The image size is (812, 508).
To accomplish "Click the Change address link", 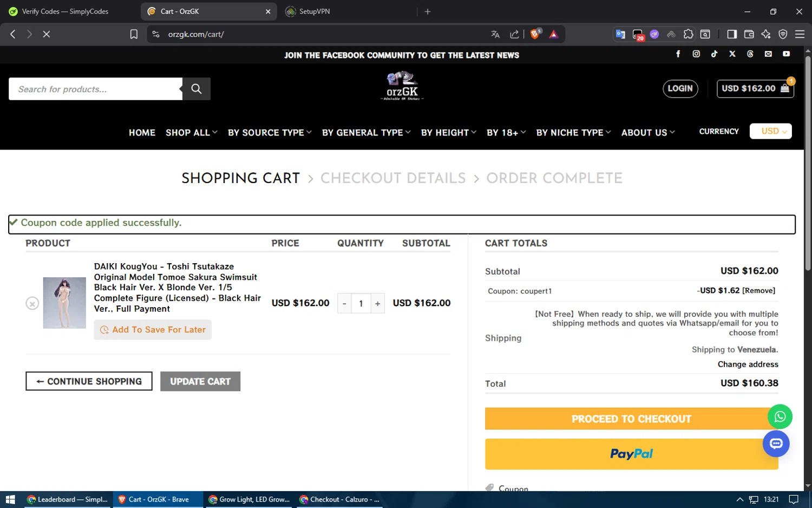I will (748, 364).
